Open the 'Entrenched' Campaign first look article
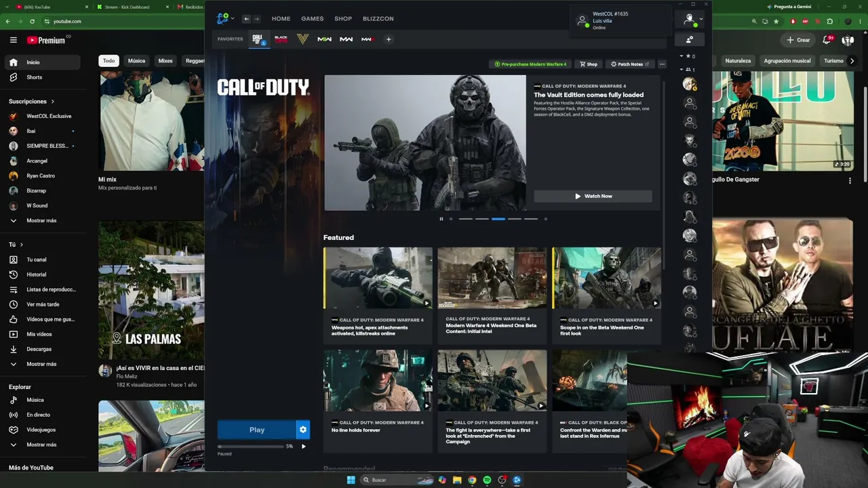The width and height of the screenshot is (868, 488). [492, 401]
